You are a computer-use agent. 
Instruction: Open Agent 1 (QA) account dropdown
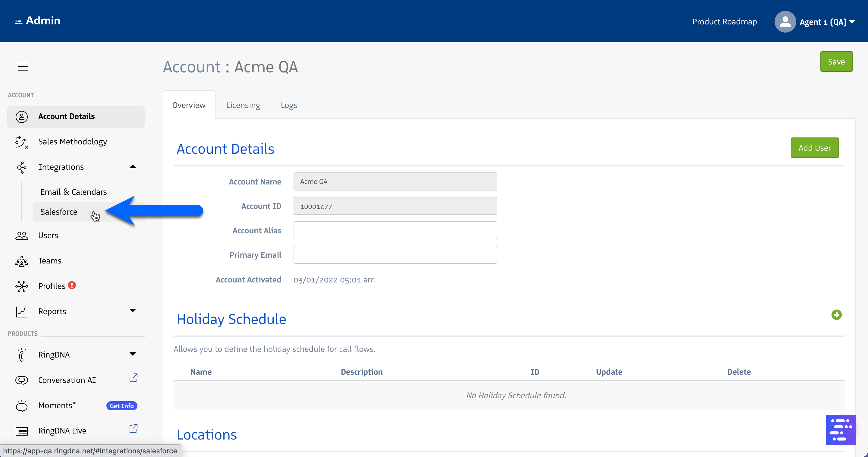827,22
